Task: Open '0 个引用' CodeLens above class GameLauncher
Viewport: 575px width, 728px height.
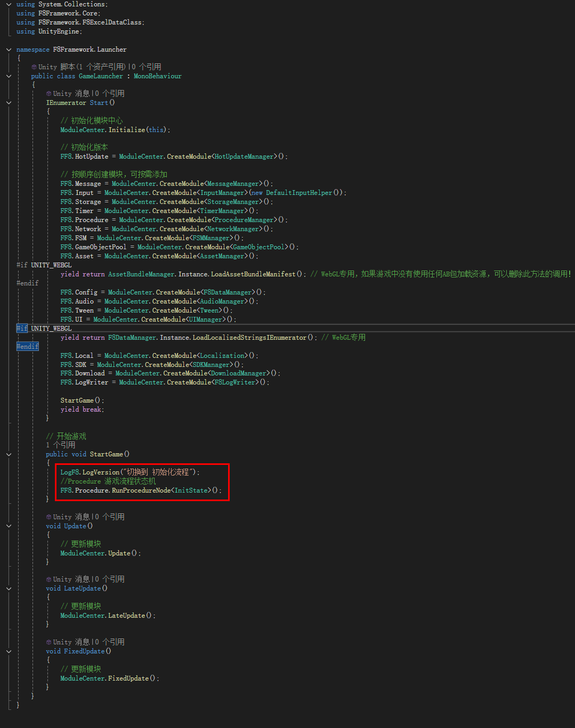Action: 146,67
